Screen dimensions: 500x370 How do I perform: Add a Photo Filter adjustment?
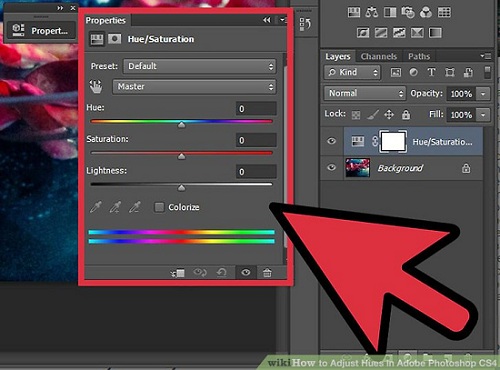(408, 13)
